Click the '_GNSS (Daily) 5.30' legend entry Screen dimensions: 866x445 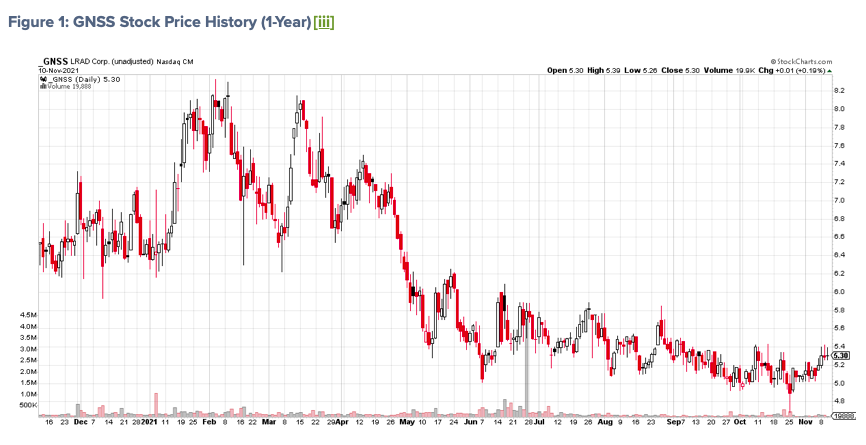[x=83, y=80]
